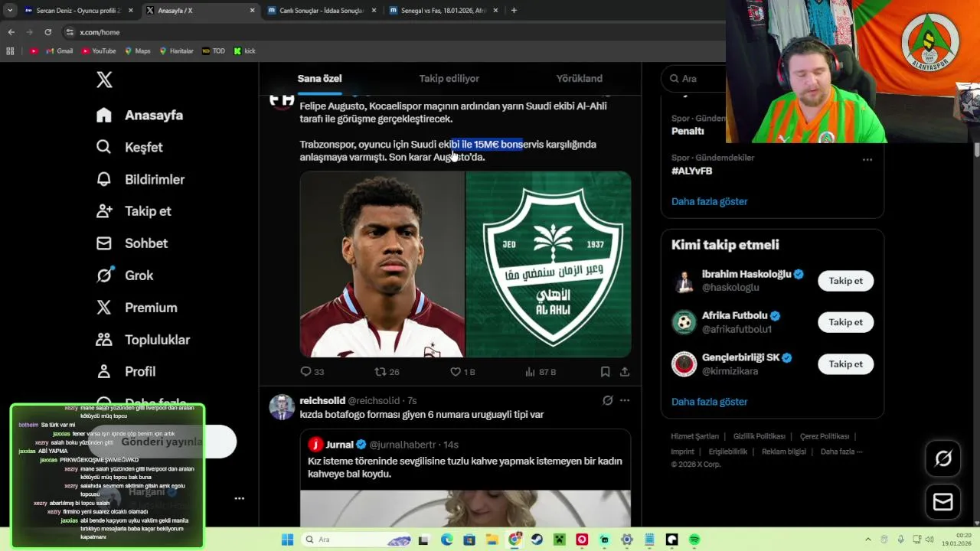Open Steam from the taskbar
This screenshot has width=980, height=551.
(x=537, y=540)
